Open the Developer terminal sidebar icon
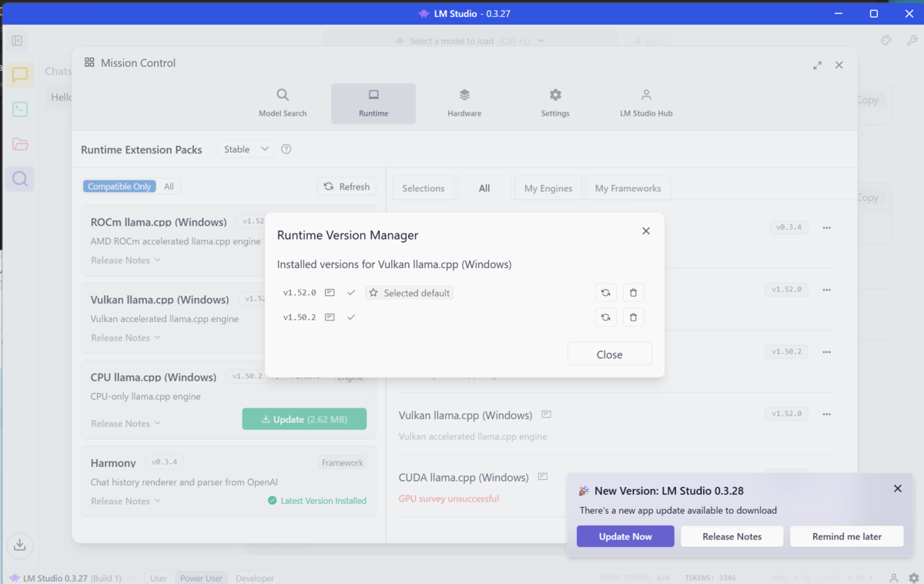This screenshot has height=584, width=924. pyautogui.click(x=20, y=109)
